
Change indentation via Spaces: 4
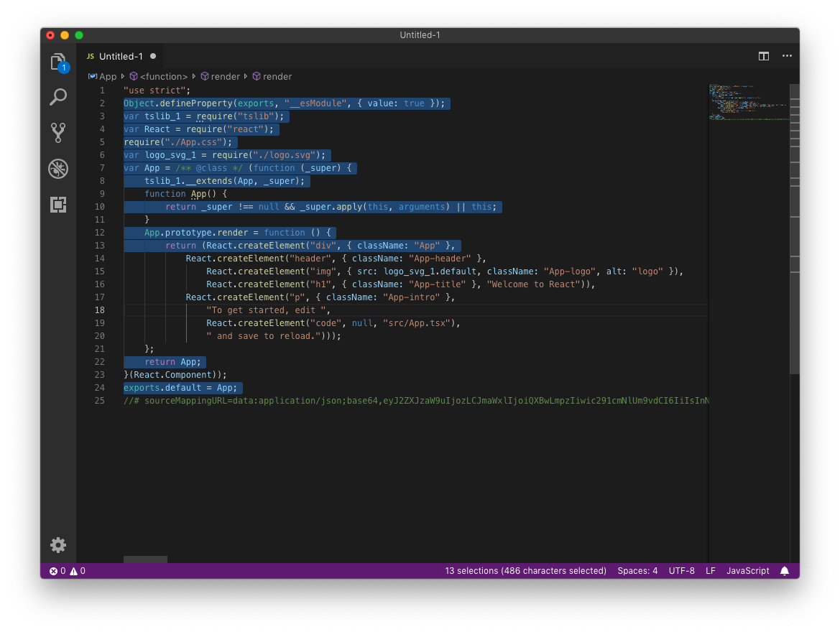point(637,570)
